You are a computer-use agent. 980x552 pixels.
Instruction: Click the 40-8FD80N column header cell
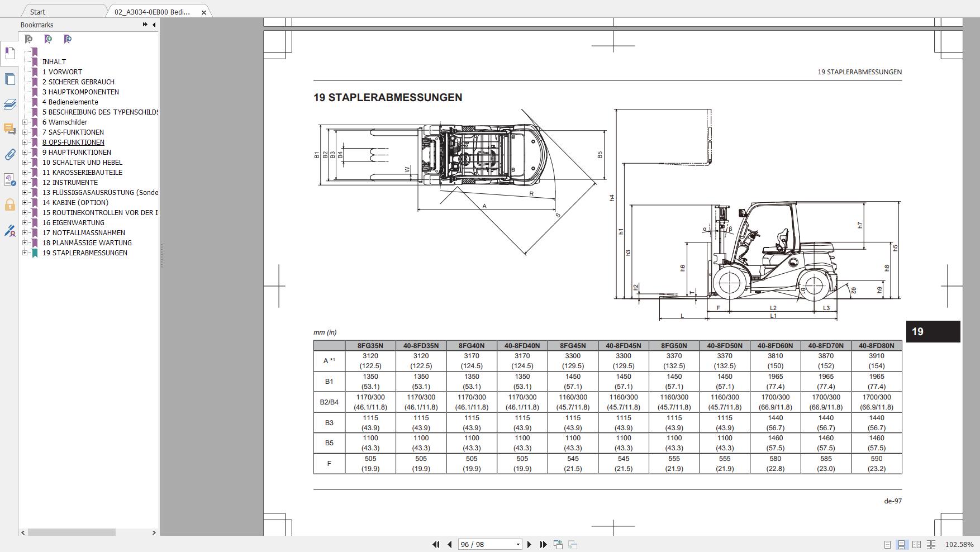point(877,346)
